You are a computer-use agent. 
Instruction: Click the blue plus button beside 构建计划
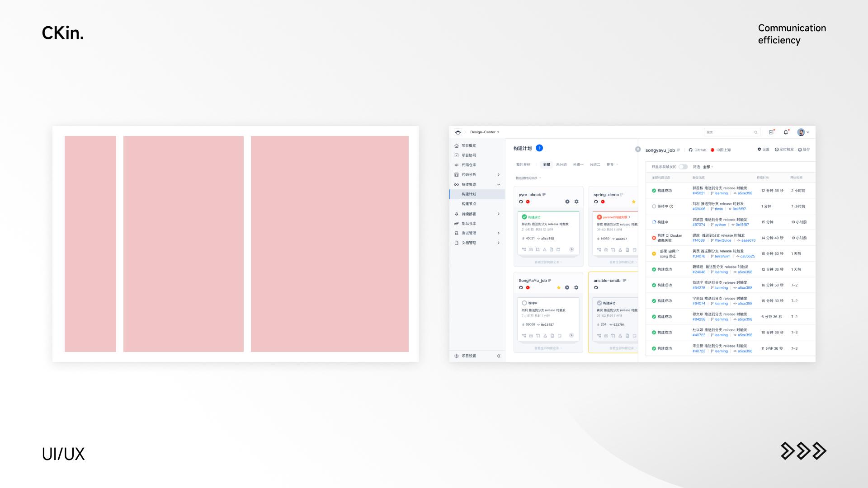(x=539, y=148)
